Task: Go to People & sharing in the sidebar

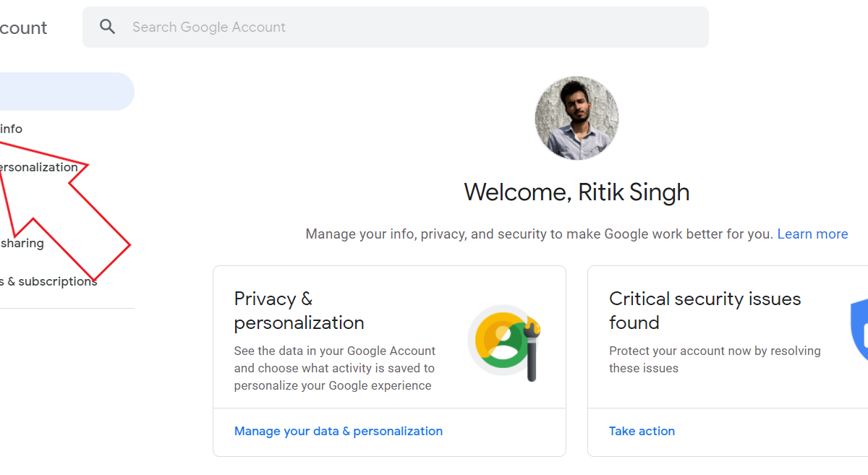Action: point(22,243)
